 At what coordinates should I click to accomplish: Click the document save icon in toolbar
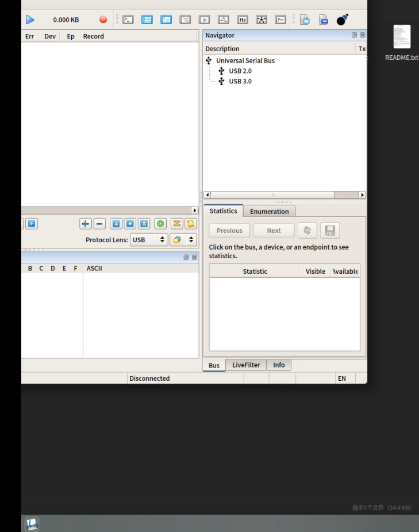pyautogui.click(x=324, y=20)
